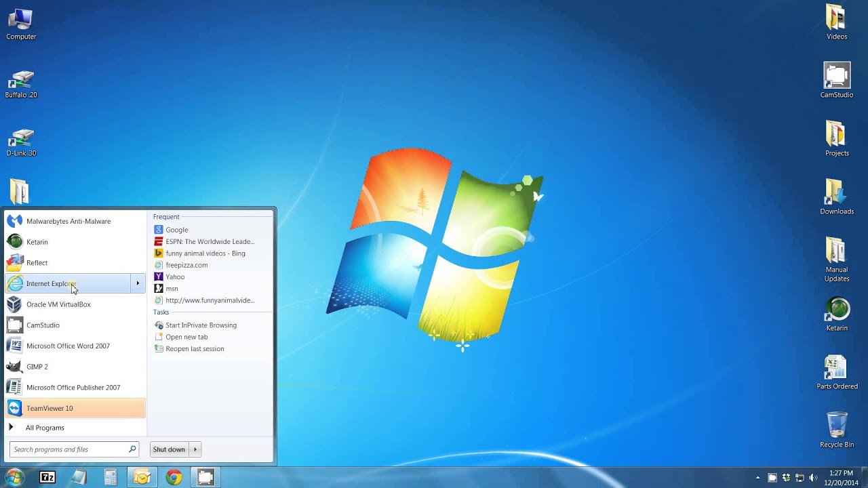
Task: Select the Buffalo .20 network drive icon
Action: click(21, 84)
